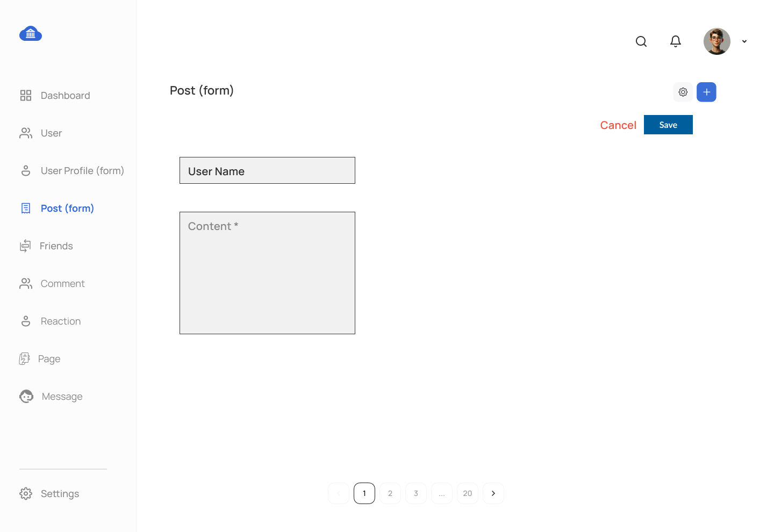This screenshot has width=774, height=532.
Task: Open Reaction menu item
Action: coord(61,321)
